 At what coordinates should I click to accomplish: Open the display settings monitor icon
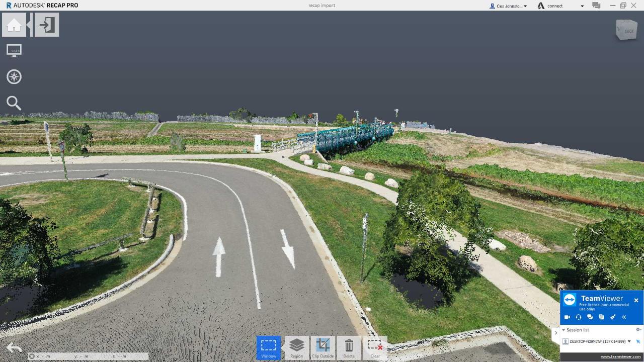(14, 51)
